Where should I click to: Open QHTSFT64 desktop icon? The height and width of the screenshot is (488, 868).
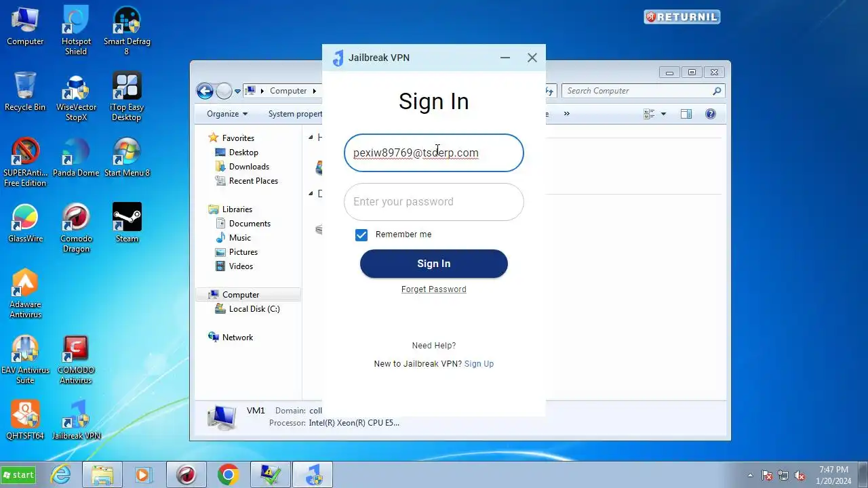click(x=25, y=421)
